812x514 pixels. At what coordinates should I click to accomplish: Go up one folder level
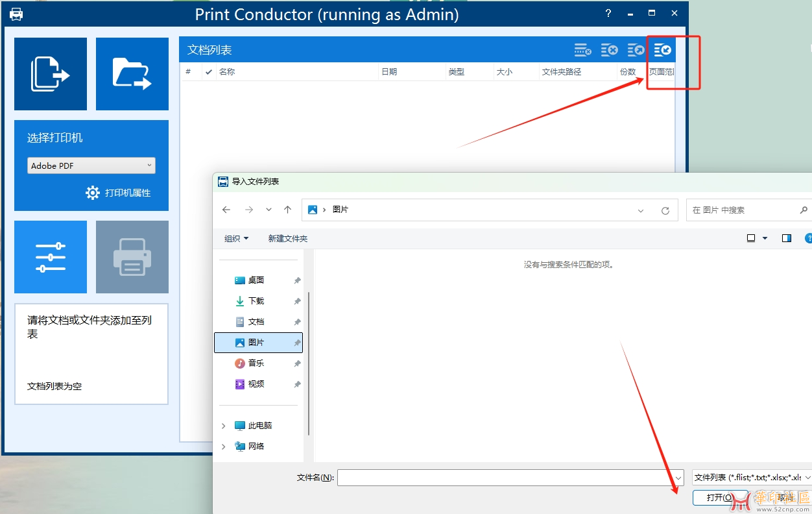pyautogui.click(x=288, y=210)
